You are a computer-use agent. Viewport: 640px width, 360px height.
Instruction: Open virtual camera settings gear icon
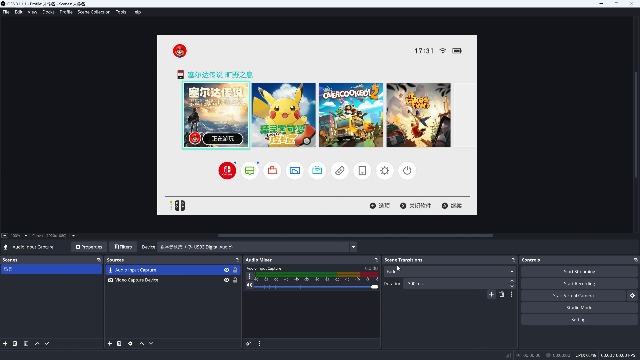(632, 296)
